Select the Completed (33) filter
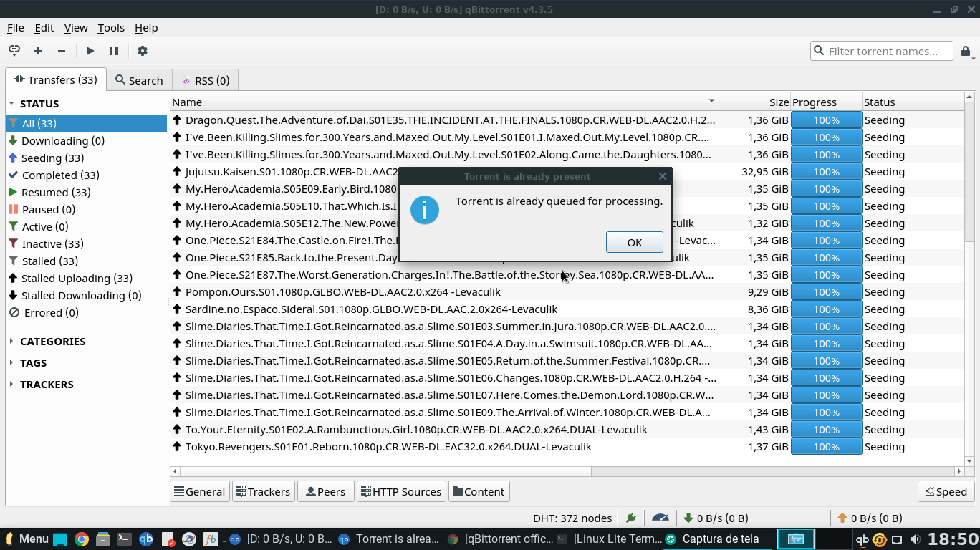The image size is (980, 550). coord(87,175)
